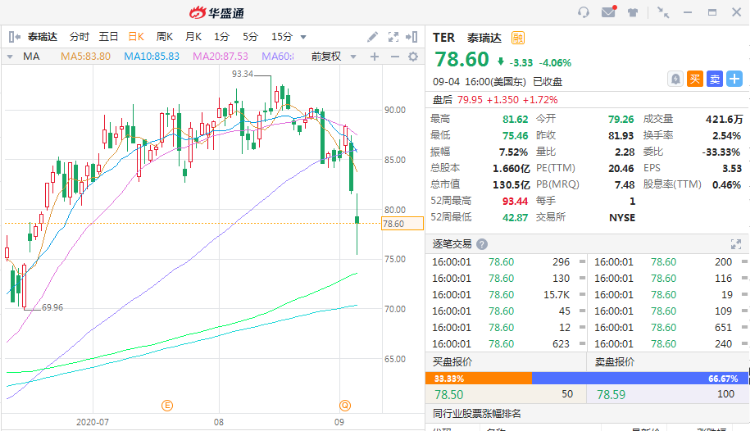This screenshot has height=431, width=750.
Task: Click the shrink window arrows icon
Action: 662,12
